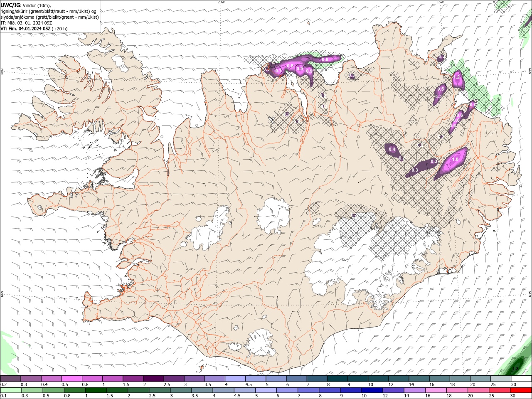Click the lower color scale swatch labeled 2.5
Viewport: 532px width, 399px height.
[x=160, y=390]
